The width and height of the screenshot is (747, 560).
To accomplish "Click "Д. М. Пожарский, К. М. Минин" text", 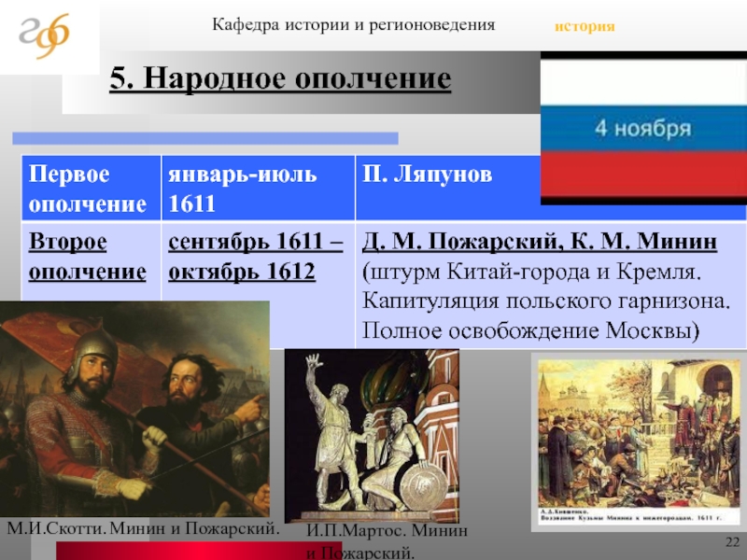I will 540,244.
